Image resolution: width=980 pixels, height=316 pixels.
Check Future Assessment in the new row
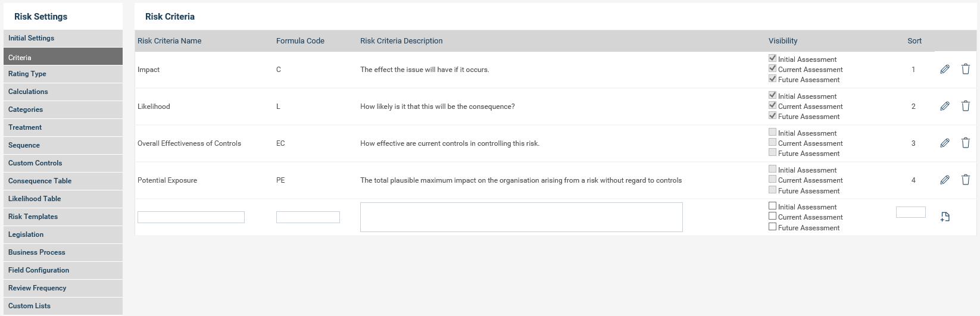click(x=773, y=227)
